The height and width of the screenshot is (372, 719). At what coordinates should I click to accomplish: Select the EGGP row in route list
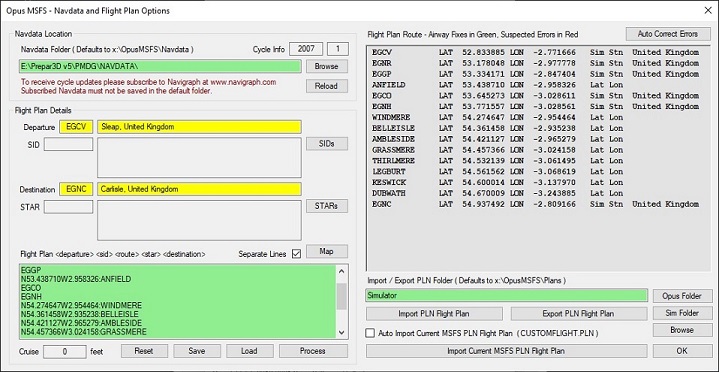pyautogui.click(x=536, y=74)
